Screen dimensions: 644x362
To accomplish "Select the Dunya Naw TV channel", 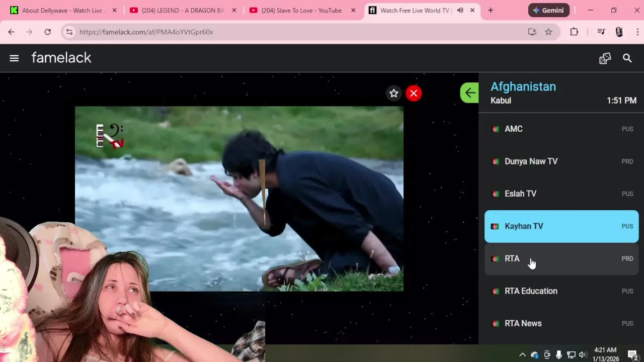I will click(561, 161).
